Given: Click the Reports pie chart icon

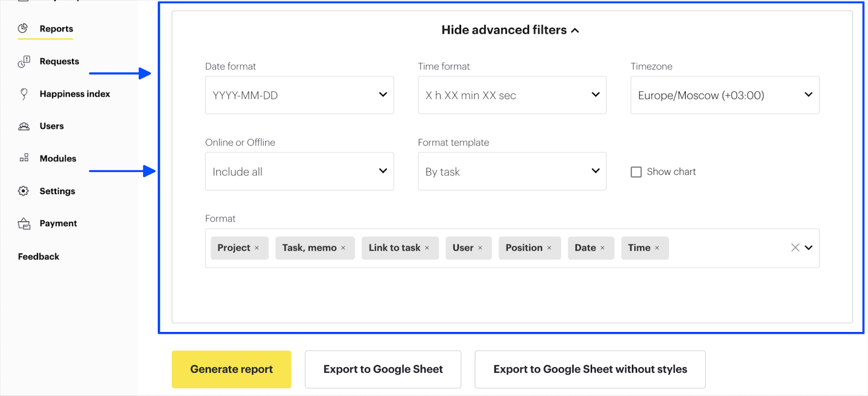Looking at the screenshot, I should pos(23,28).
